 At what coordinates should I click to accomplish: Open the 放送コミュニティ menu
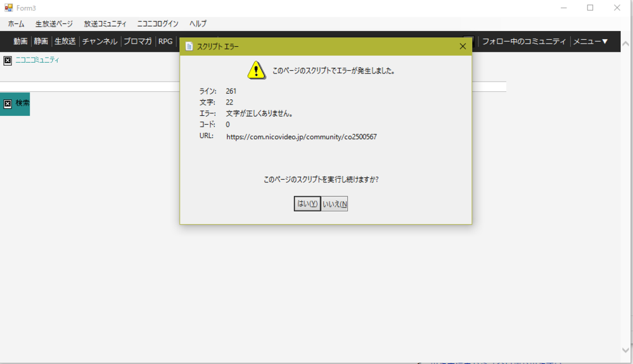pyautogui.click(x=105, y=24)
